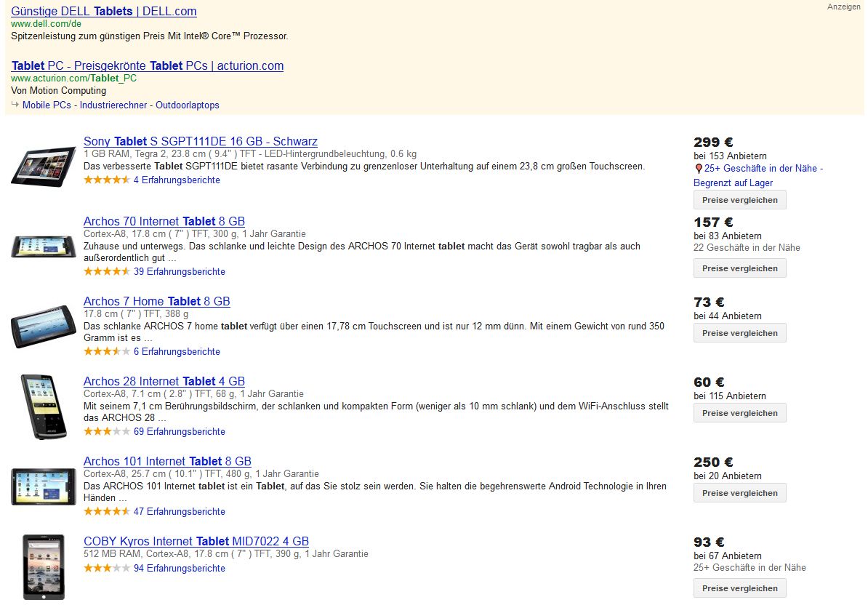Click the star rating for Archos 7 Home Tablet
This screenshot has width=868, height=613.
tap(107, 351)
